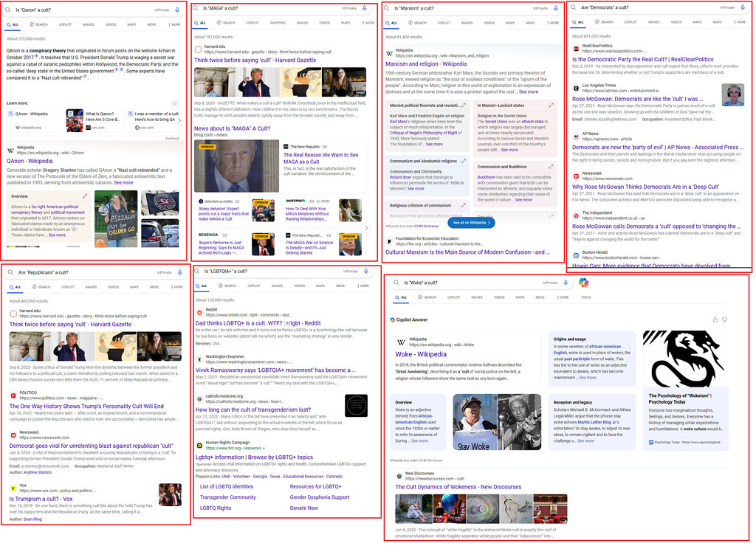Click the Pizzagate protest sign image
Image resolution: width=756 pixels, height=546 pixels.
click(116, 219)
